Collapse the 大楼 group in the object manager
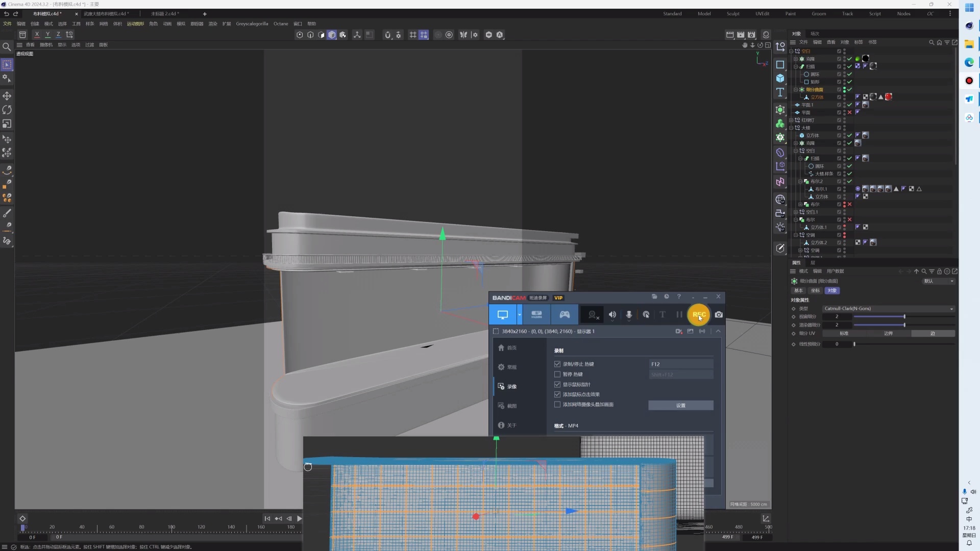The height and width of the screenshot is (551, 980). (792, 128)
